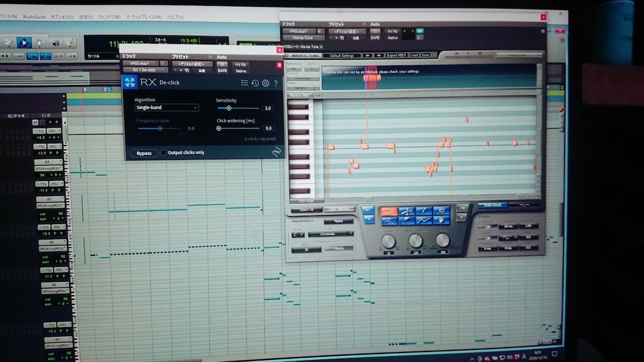This screenshot has height=362, width=644.
Task: Click Export MIDI in Waves Tune
Action: pos(396,55)
